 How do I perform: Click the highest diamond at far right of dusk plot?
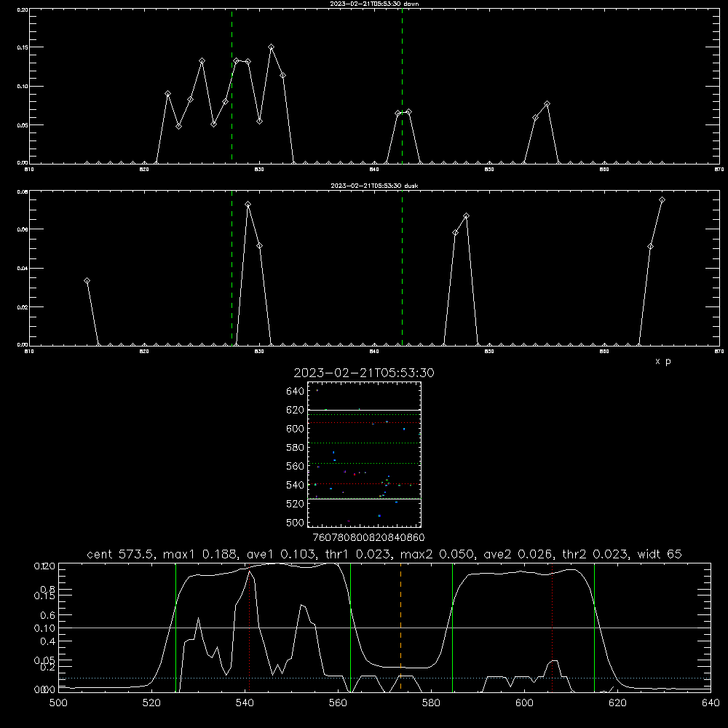(662, 200)
